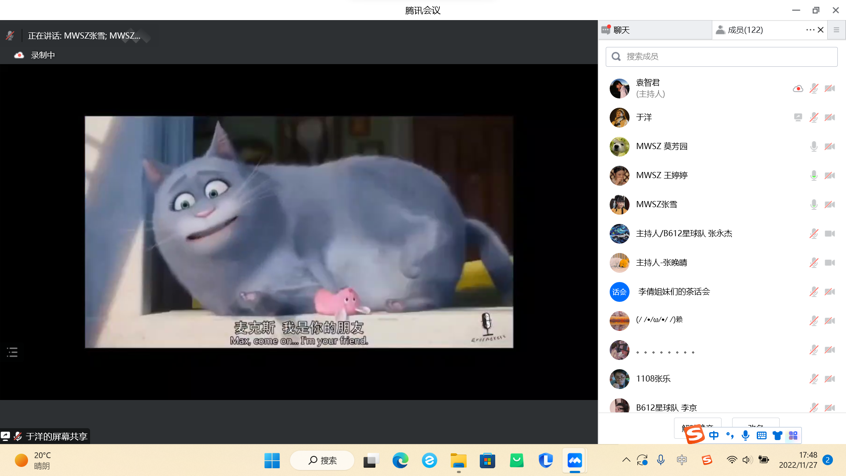Toggle microphone for MWSZ 莫芳园
The image size is (846, 476).
tap(814, 147)
